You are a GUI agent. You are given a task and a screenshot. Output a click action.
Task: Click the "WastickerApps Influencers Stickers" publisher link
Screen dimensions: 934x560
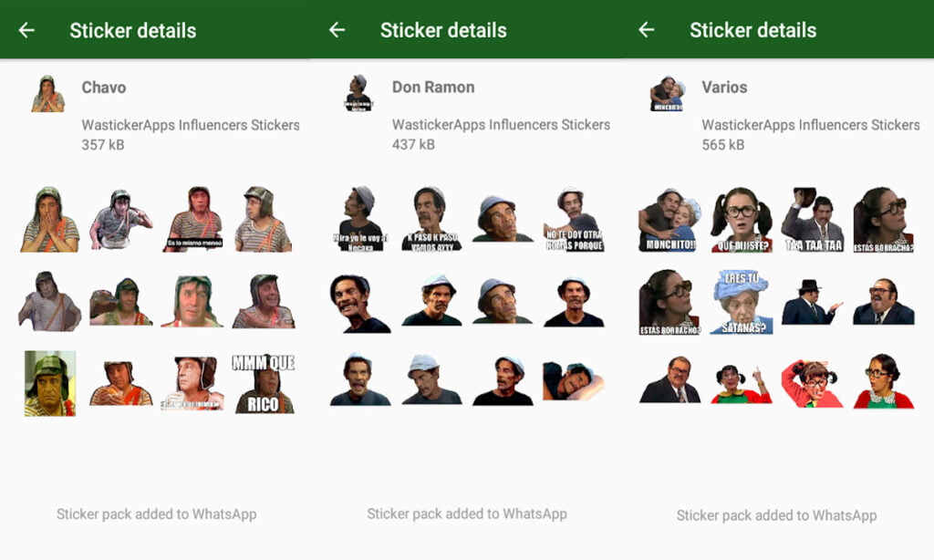[192, 125]
